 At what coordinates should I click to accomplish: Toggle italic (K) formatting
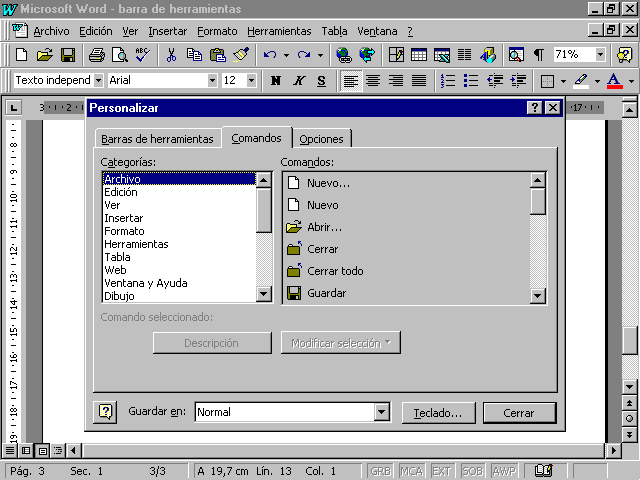point(299,80)
